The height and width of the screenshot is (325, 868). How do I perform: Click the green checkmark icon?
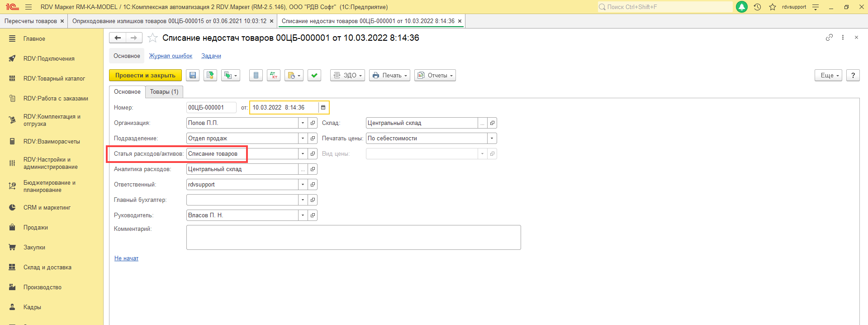pyautogui.click(x=314, y=76)
